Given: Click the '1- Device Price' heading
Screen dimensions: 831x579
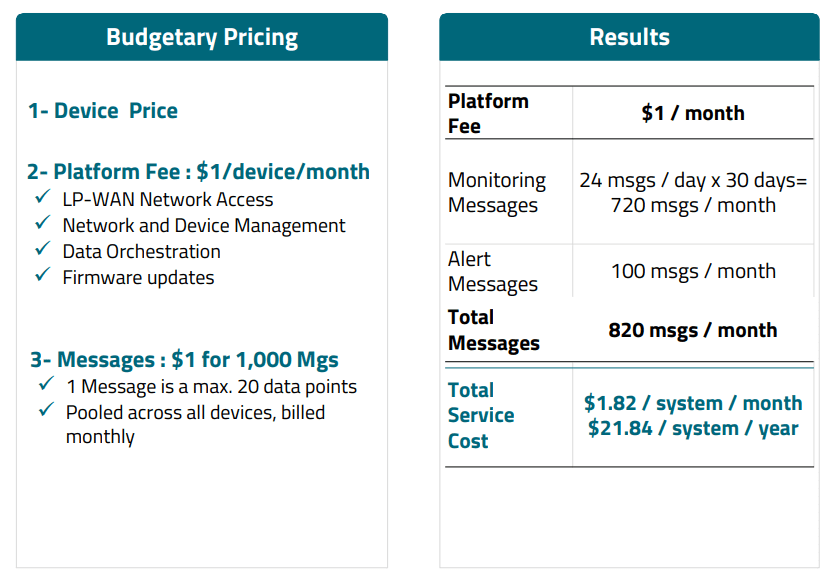Looking at the screenshot, I should tap(103, 110).
